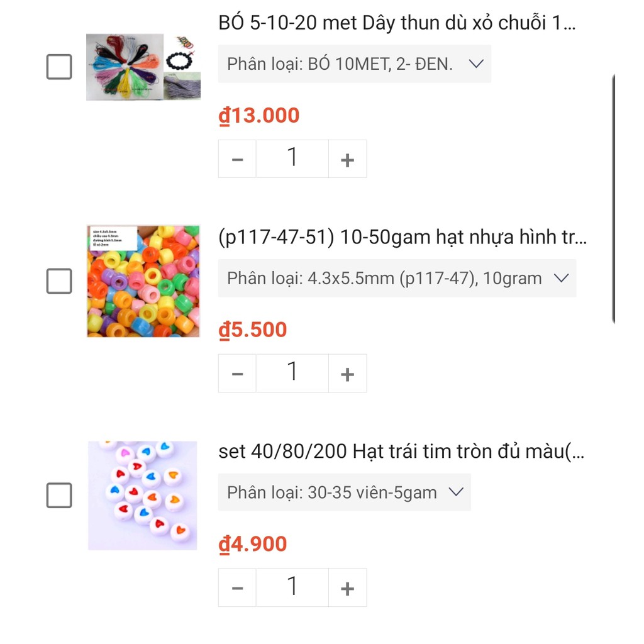
Task: Increase quantity of the elastic cord bundle
Action: click(x=347, y=158)
